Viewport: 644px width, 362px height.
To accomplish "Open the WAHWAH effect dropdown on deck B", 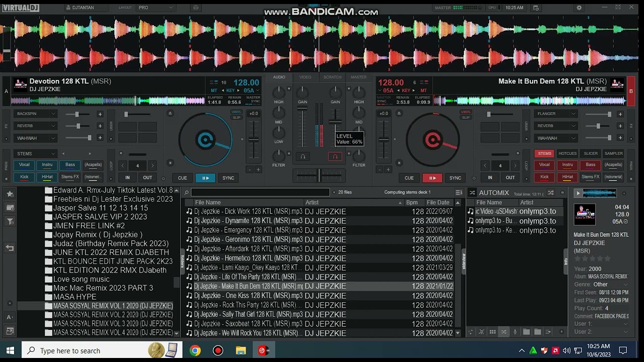I will [x=555, y=138].
